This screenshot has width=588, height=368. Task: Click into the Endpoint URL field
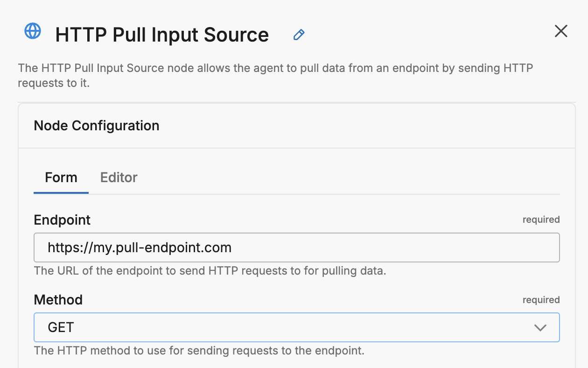point(297,248)
